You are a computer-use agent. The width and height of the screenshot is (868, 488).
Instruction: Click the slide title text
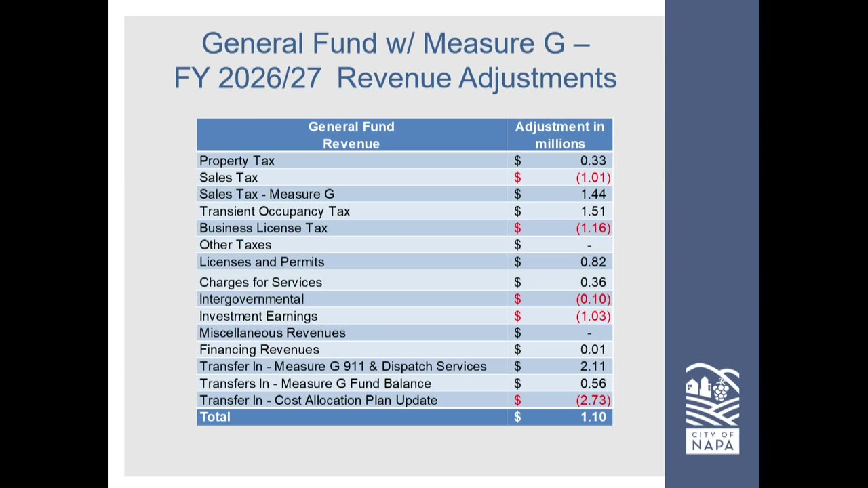click(395, 60)
